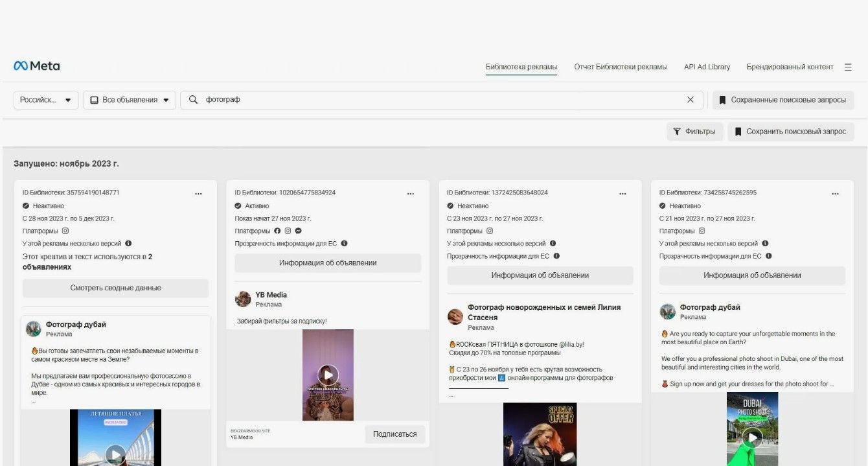Click Messenger platform icon in YB Media card
This screenshot has height=466, width=868.
pos(298,231)
